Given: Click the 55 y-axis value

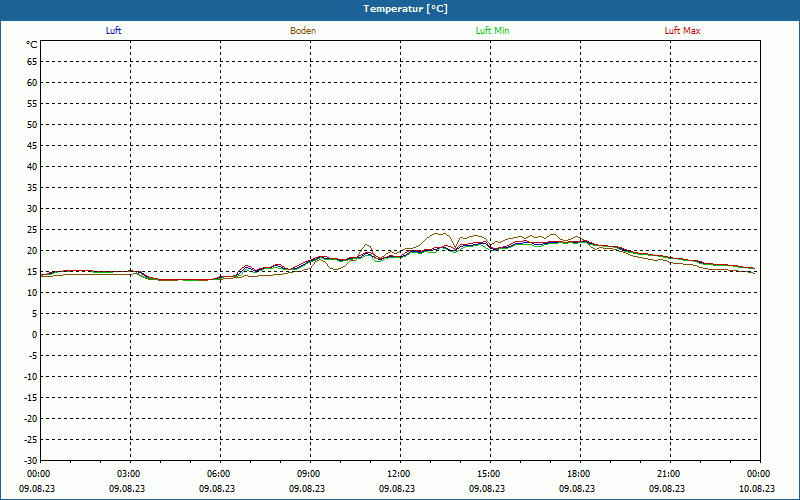Looking at the screenshot, I should (x=32, y=104).
